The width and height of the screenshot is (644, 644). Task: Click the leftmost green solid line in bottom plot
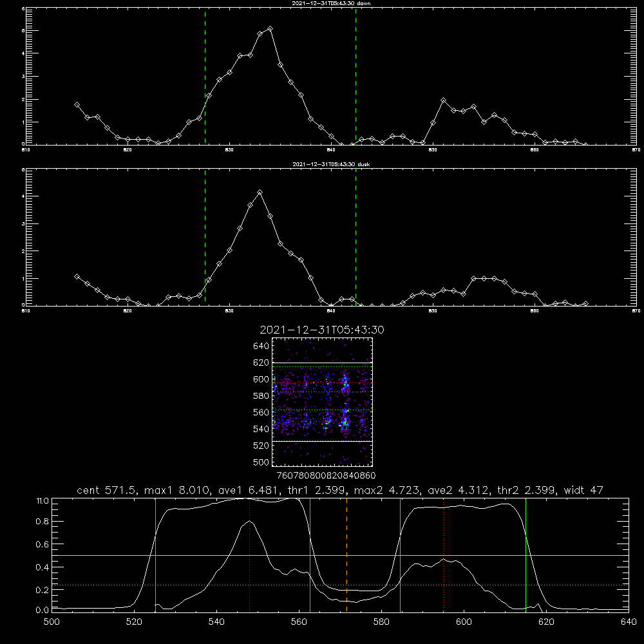[155, 555]
